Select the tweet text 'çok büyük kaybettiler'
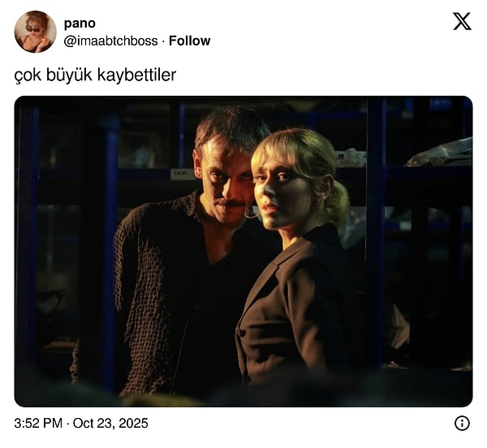 point(95,75)
